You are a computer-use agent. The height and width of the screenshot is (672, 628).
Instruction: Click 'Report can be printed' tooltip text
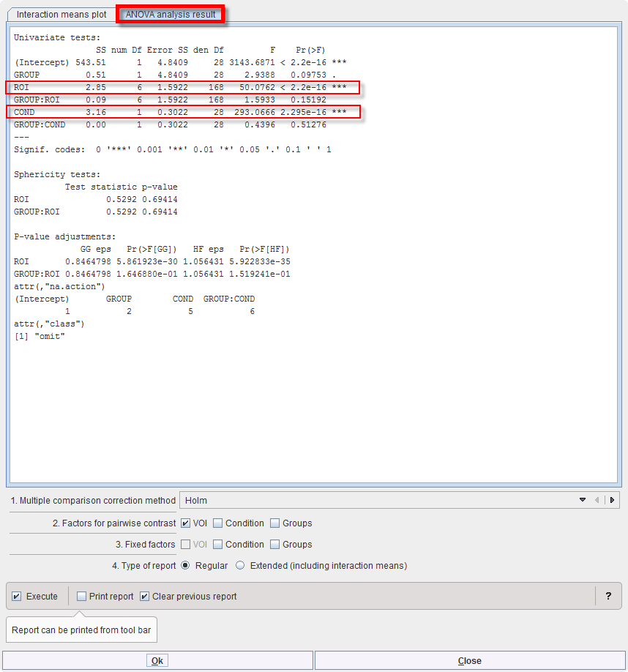pyautogui.click(x=81, y=630)
